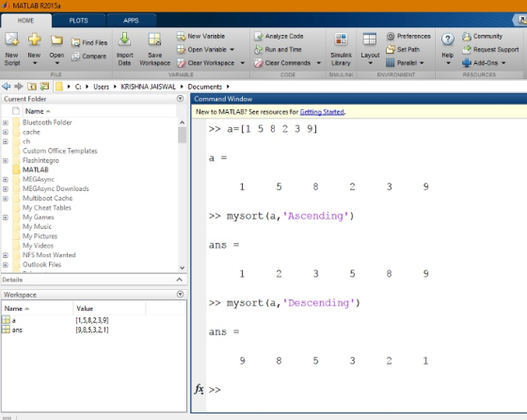Select the MATLAB folder
This screenshot has height=420, width=527.
(x=36, y=170)
